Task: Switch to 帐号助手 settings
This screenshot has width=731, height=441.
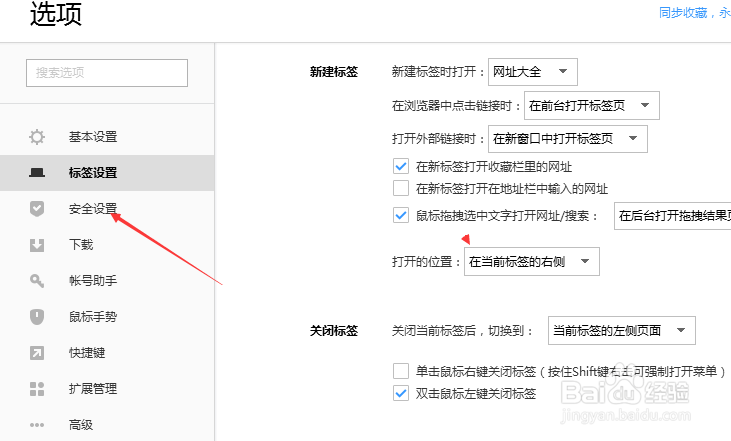Action: pyautogui.click(x=107, y=281)
